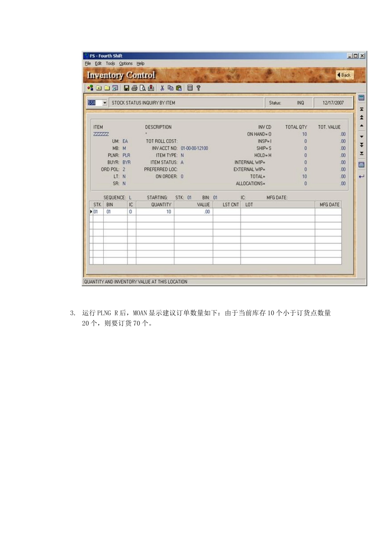
Task: Click the Copy pages icon
Action: [x=170, y=88]
